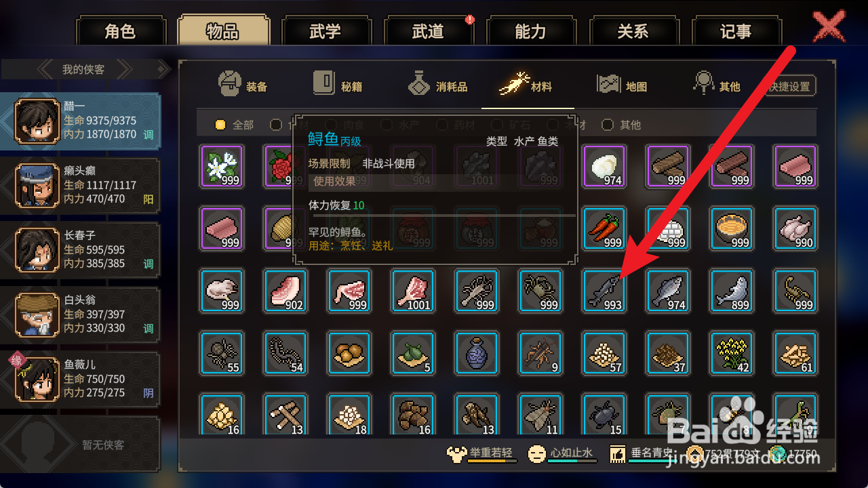Click the 举重若轻 status bar

tap(482, 453)
